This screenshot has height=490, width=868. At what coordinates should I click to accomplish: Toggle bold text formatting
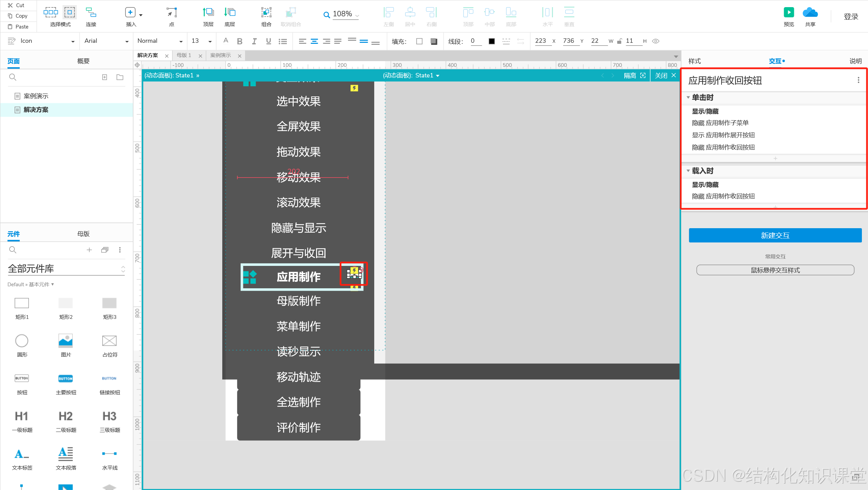pyautogui.click(x=240, y=41)
